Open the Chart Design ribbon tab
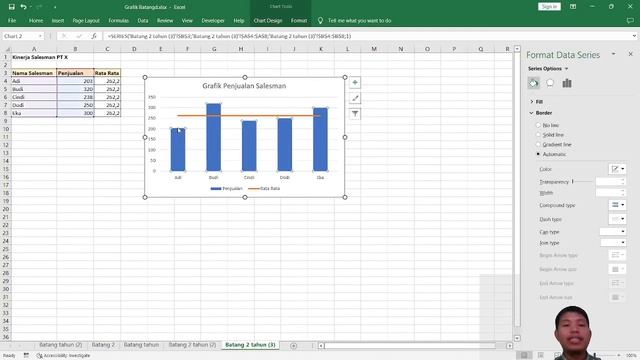The image size is (640, 360). point(268,20)
